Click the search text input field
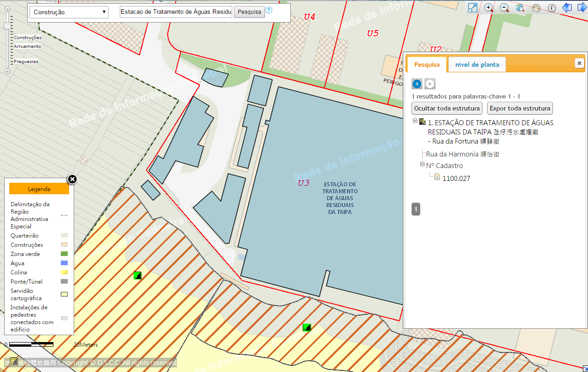Screen dimensions: 588x372 tap(176, 12)
